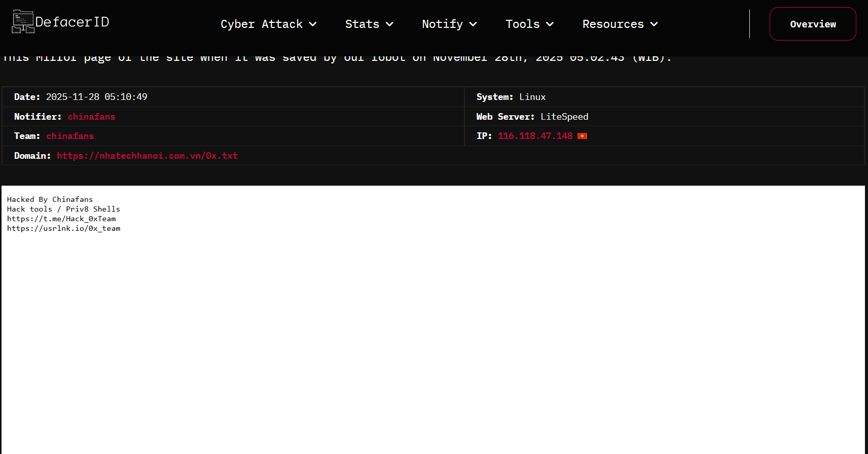Expand the Notify menu arrow
Image resolution: width=868 pixels, height=454 pixels.
point(473,24)
